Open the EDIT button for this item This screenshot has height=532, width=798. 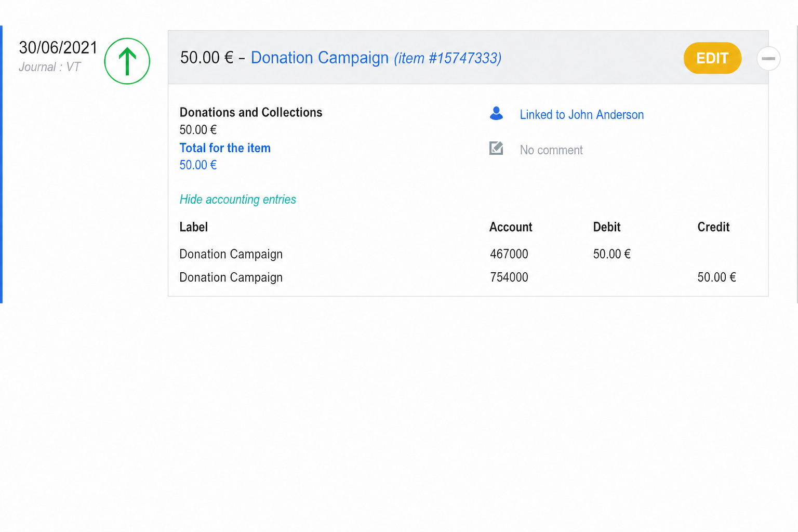click(712, 58)
